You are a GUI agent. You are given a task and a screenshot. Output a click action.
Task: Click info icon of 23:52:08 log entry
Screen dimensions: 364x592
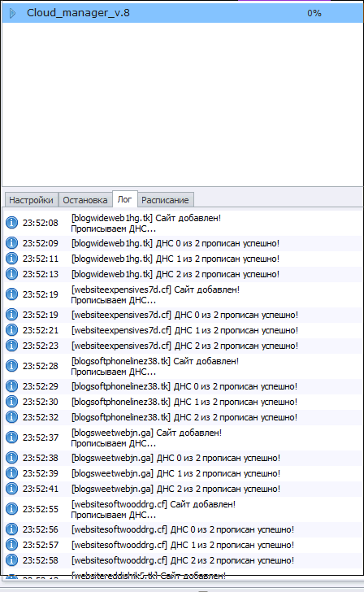tap(11, 223)
